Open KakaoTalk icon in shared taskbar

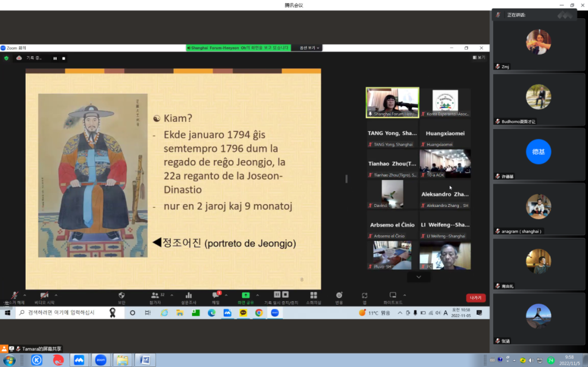243,313
